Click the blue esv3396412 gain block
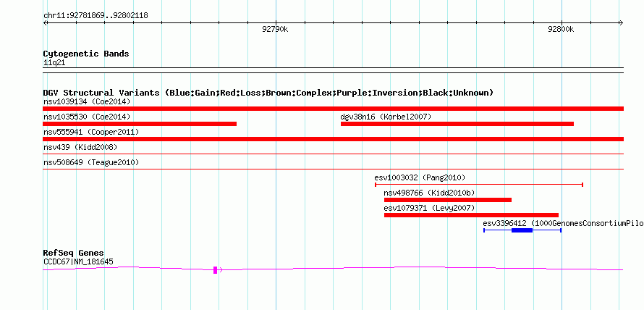Image resolution: width=644 pixels, height=310 pixels. click(522, 230)
